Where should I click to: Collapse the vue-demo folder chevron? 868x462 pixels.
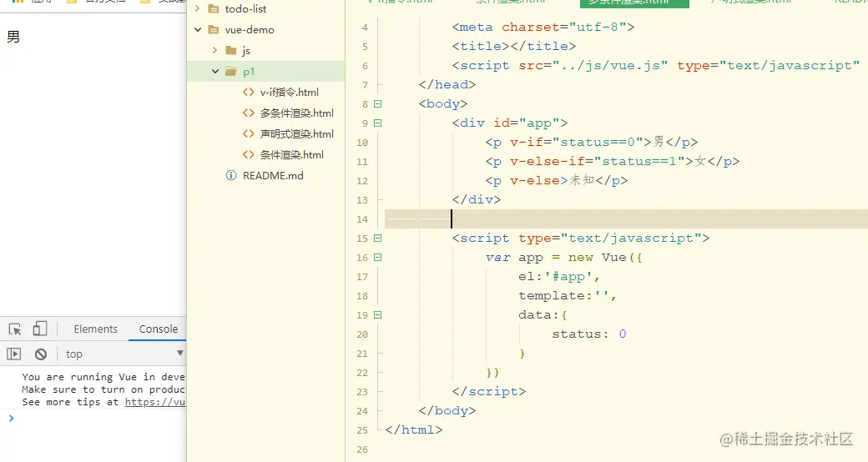pyautogui.click(x=198, y=29)
